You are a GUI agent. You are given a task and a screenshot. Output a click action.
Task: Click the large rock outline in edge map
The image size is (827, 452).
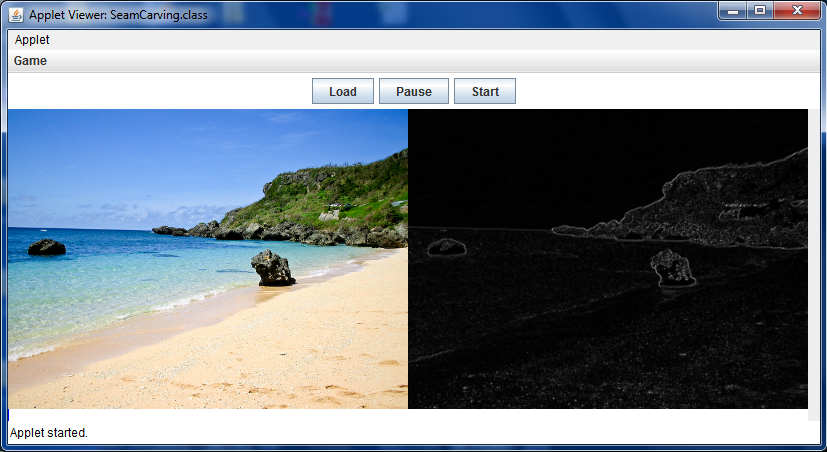672,267
